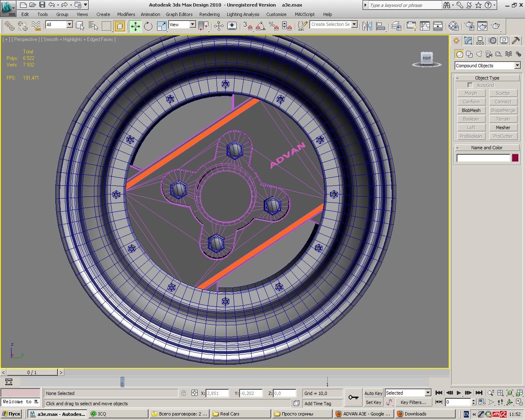Activate the Select and Uniform Scale tool
Image resolution: width=525 pixels, height=420 pixels.
pyautogui.click(x=162, y=26)
